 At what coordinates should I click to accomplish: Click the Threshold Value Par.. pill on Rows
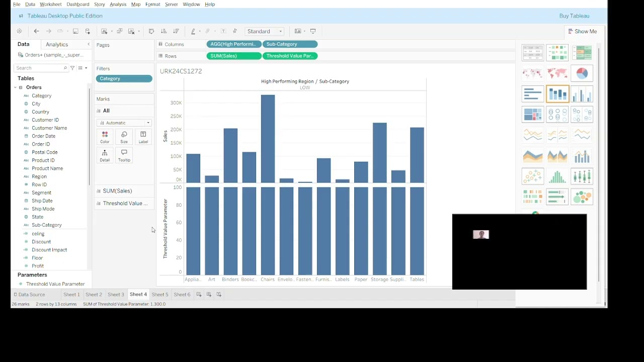(290, 56)
